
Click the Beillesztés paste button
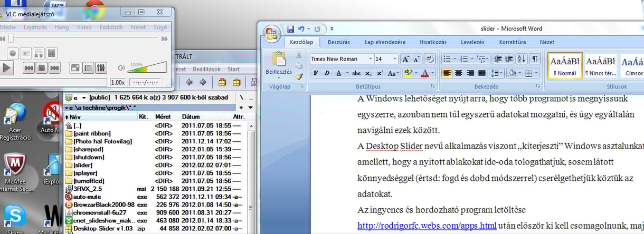(x=279, y=63)
